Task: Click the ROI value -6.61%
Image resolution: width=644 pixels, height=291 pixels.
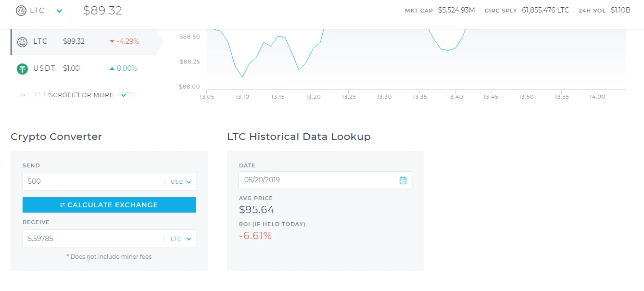Action: [255, 236]
